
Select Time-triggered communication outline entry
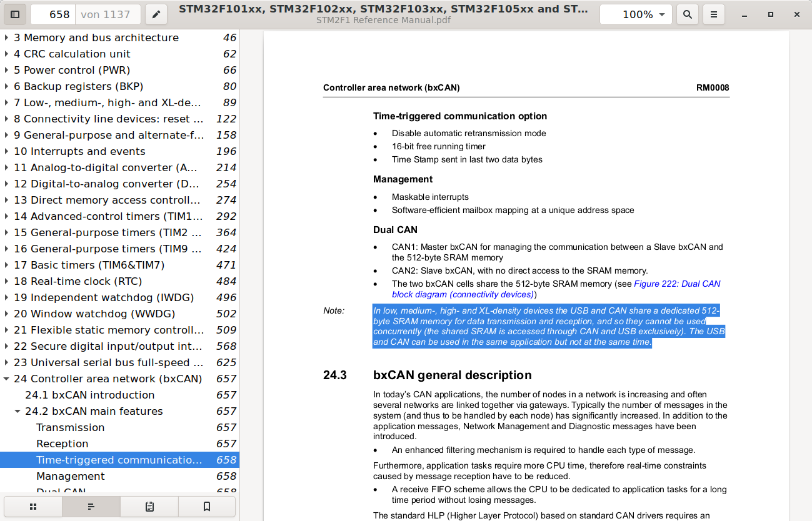pos(119,460)
